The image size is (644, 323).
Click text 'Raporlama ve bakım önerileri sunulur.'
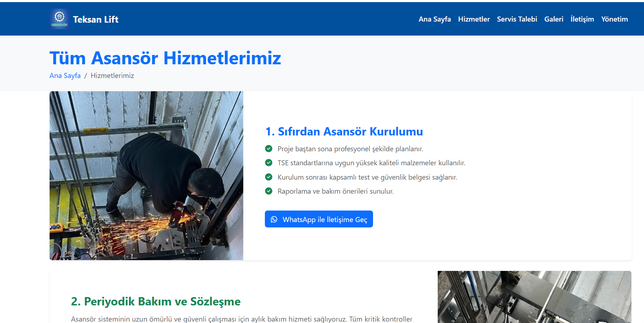(336, 191)
